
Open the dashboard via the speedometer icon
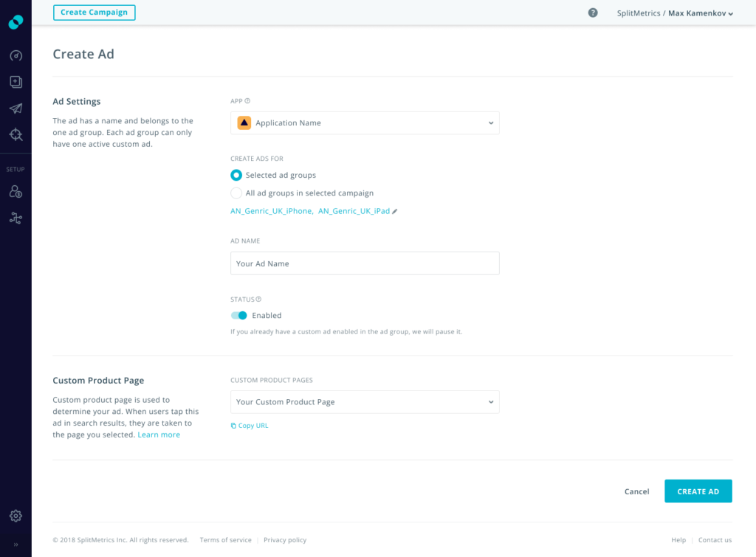click(x=16, y=55)
